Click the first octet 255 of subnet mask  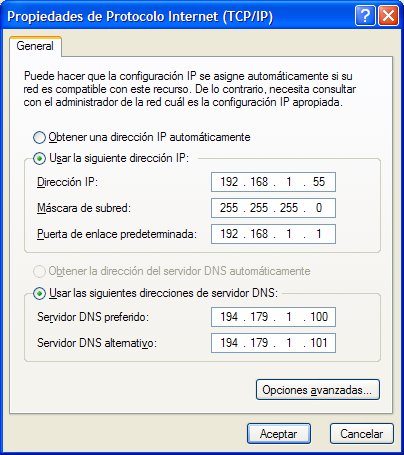(229, 208)
